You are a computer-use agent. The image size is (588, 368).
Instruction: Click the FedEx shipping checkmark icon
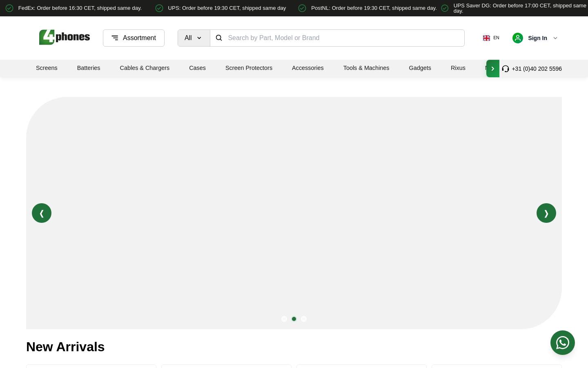(9, 8)
